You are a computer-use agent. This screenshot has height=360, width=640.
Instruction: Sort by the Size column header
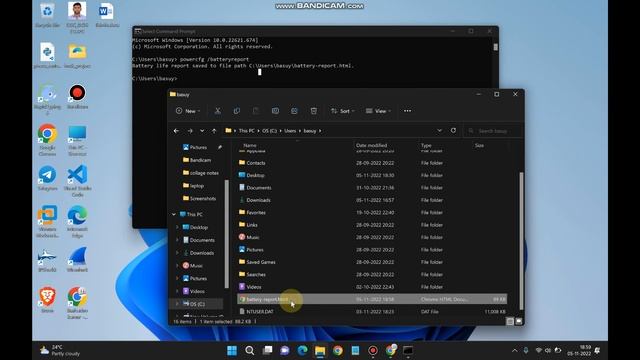(x=479, y=145)
